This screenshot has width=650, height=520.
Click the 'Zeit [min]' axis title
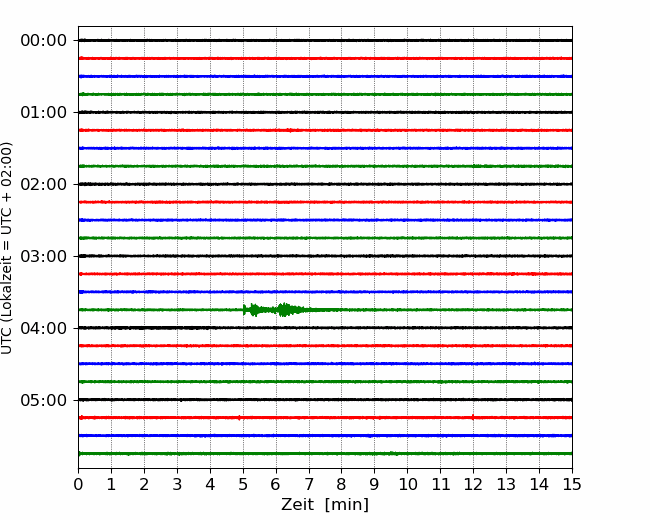click(325, 505)
